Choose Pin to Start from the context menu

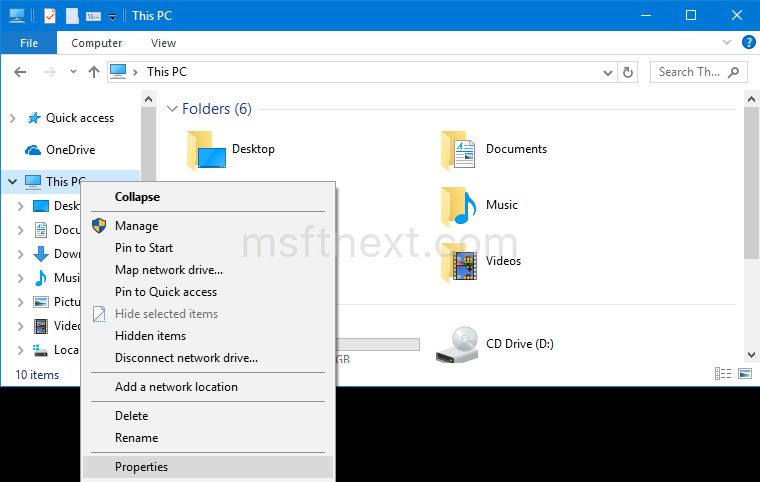coord(208,248)
